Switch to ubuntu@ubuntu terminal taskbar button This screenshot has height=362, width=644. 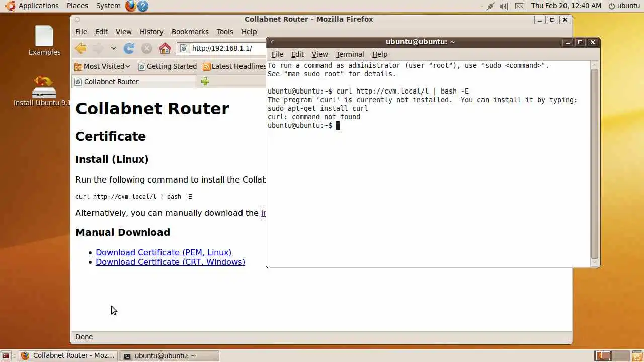coord(170,356)
